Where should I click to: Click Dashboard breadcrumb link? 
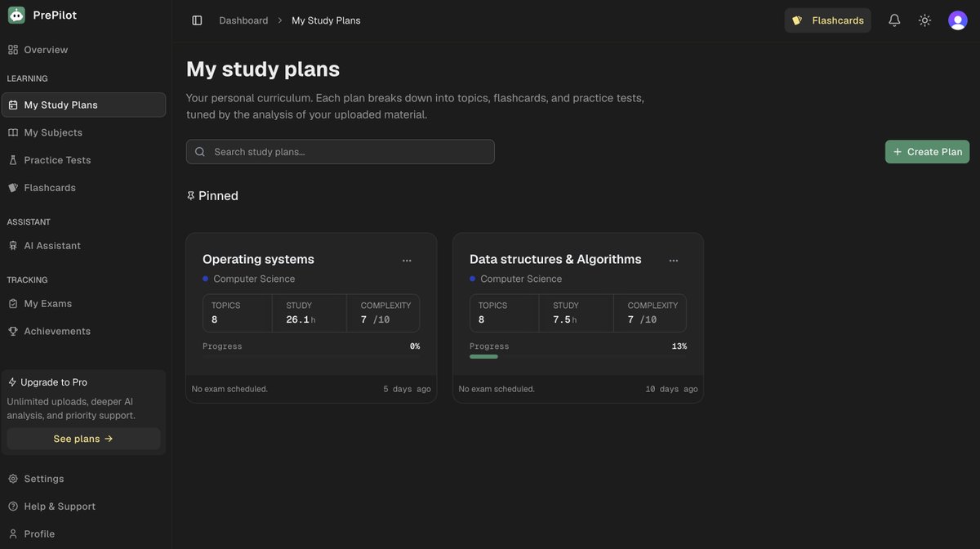tap(243, 20)
